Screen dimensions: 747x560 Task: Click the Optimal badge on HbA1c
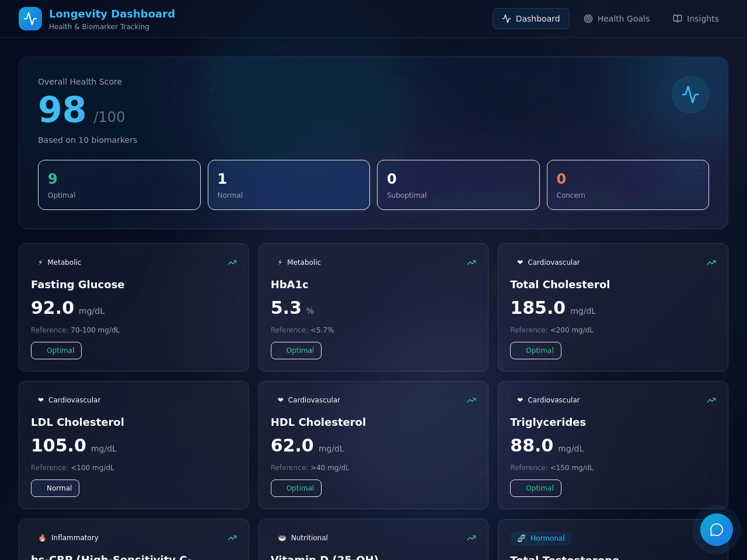pyautogui.click(x=296, y=351)
